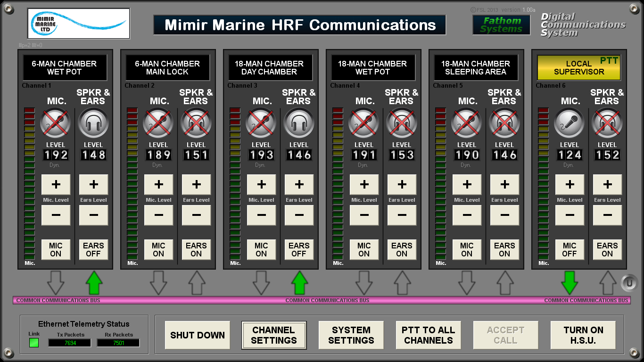Viewport: 644px width, 362px height.
Task: Click Channel 2 crossed-out microphone icon
Action: click(x=158, y=123)
